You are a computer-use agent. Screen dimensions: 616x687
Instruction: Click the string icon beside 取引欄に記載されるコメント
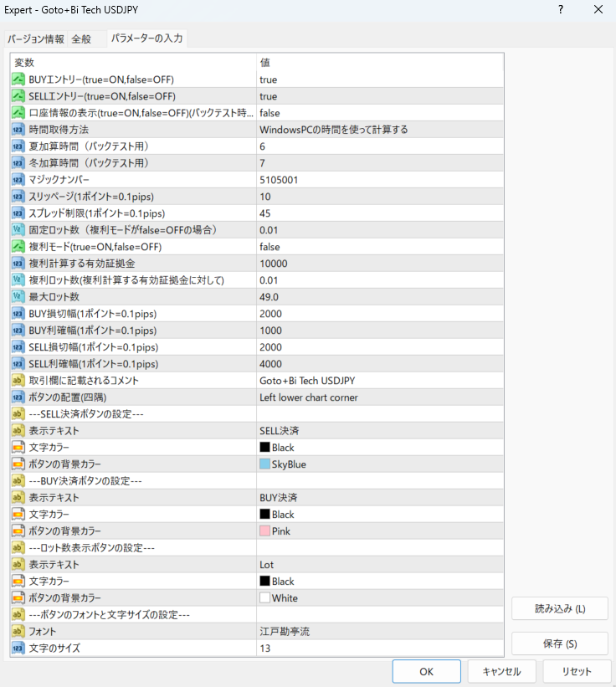[18, 380]
